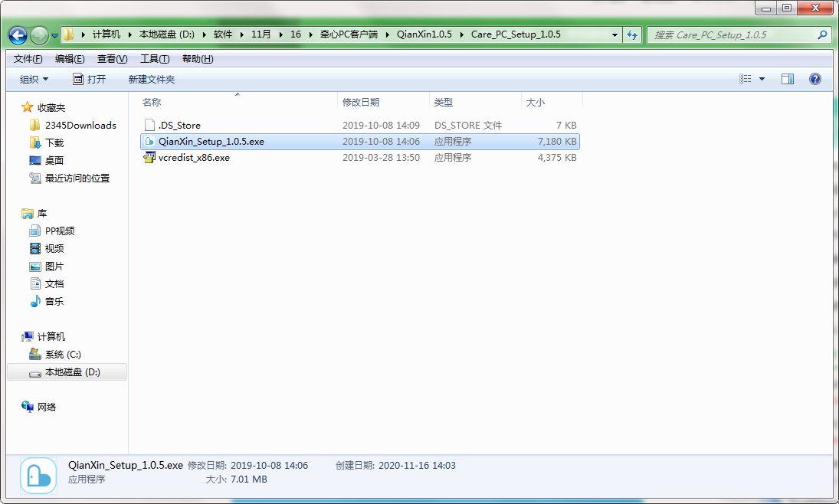Select 计算机 in navigation pane
This screenshot has height=504, width=839.
(x=51, y=336)
